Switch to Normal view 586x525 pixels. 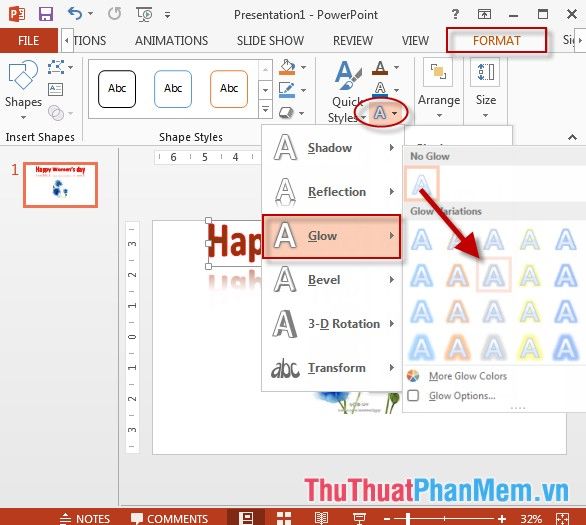tap(246, 518)
